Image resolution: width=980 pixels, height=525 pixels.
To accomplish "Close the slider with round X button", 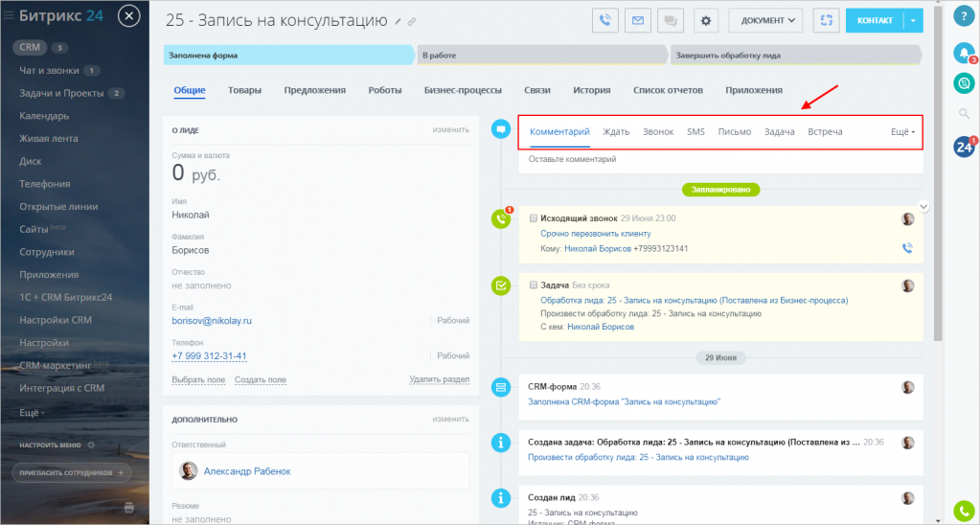I will click(128, 16).
